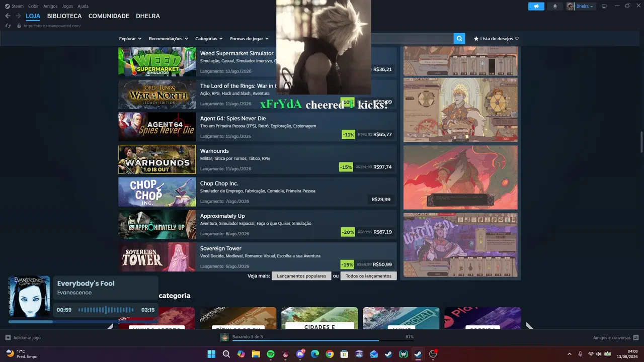Click the Todos os lançamentos button
Image resolution: width=644 pixels, height=362 pixels.
tap(369, 276)
